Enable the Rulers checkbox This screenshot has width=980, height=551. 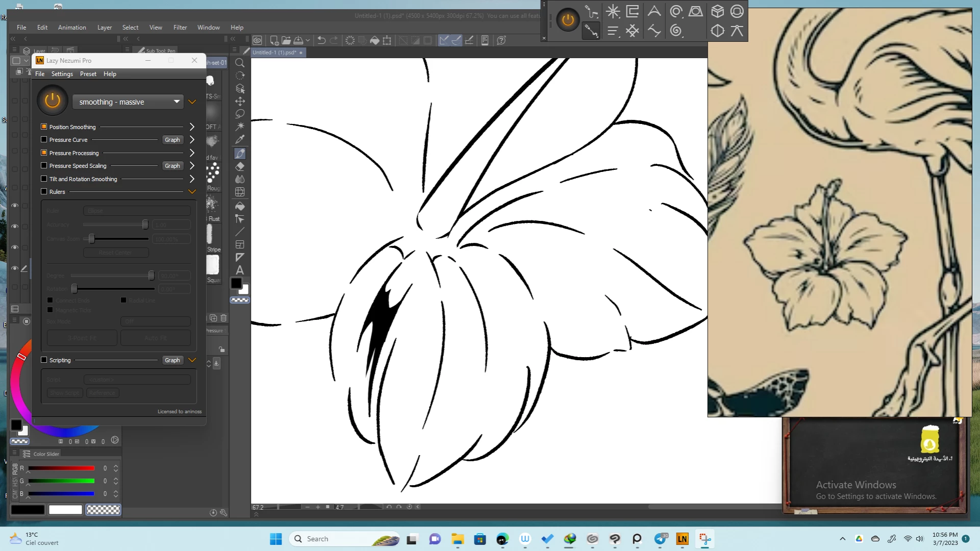click(44, 191)
